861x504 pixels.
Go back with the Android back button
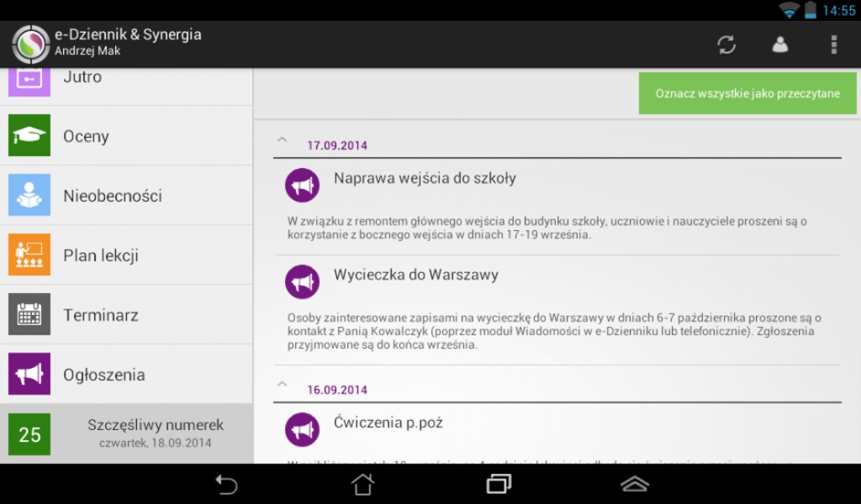225,484
